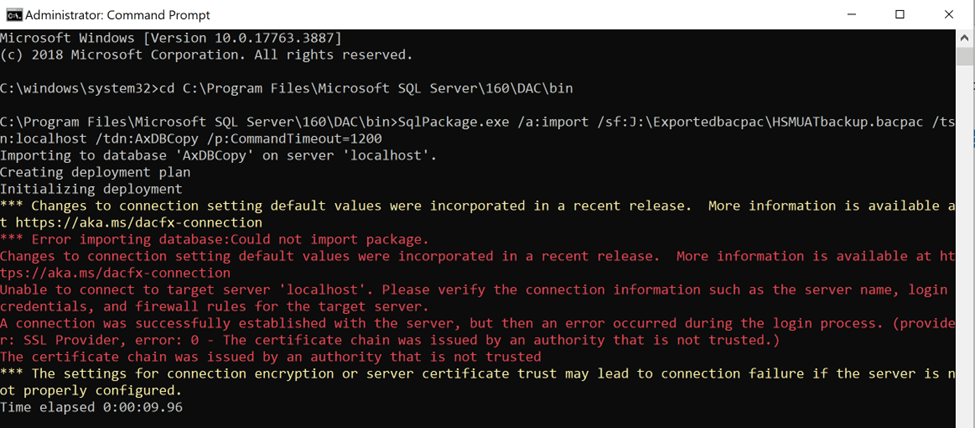Click the 'Time elapsed 0:00:09.96' line
975x428 pixels.
[x=91, y=407]
